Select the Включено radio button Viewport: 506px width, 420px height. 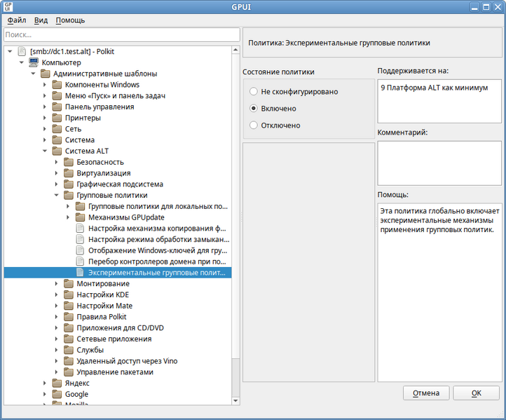pos(254,109)
